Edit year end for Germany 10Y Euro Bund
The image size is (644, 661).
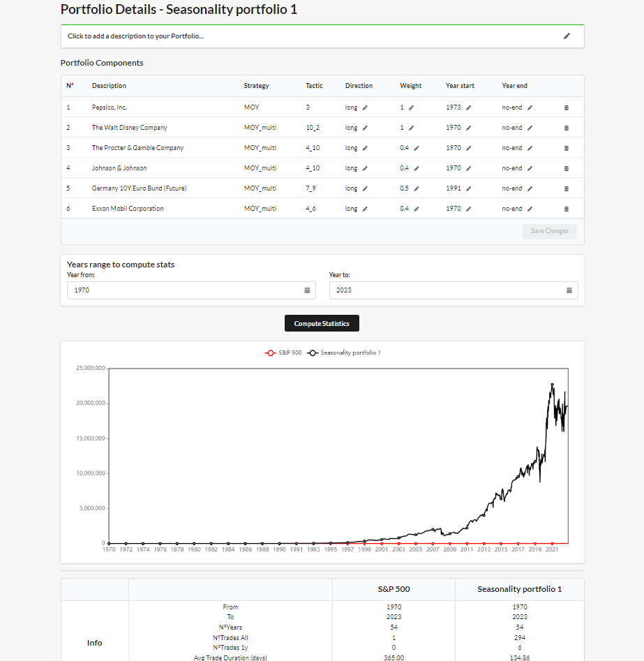(530, 189)
